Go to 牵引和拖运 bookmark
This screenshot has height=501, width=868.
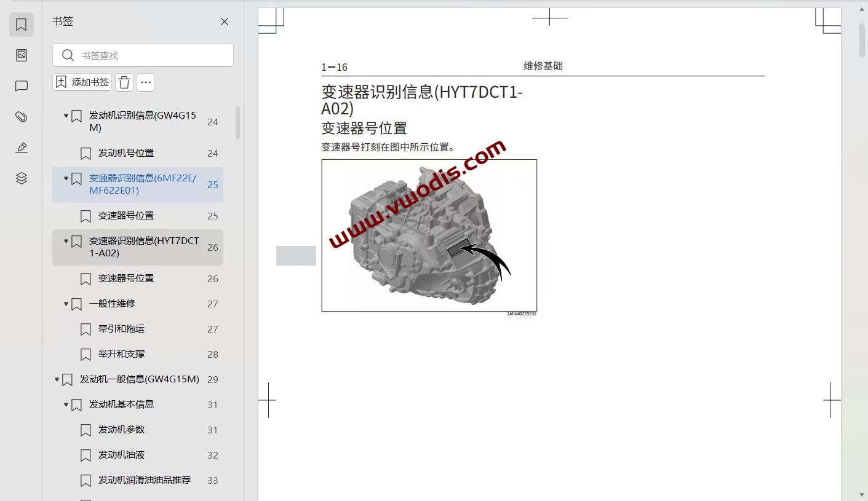[x=121, y=329]
